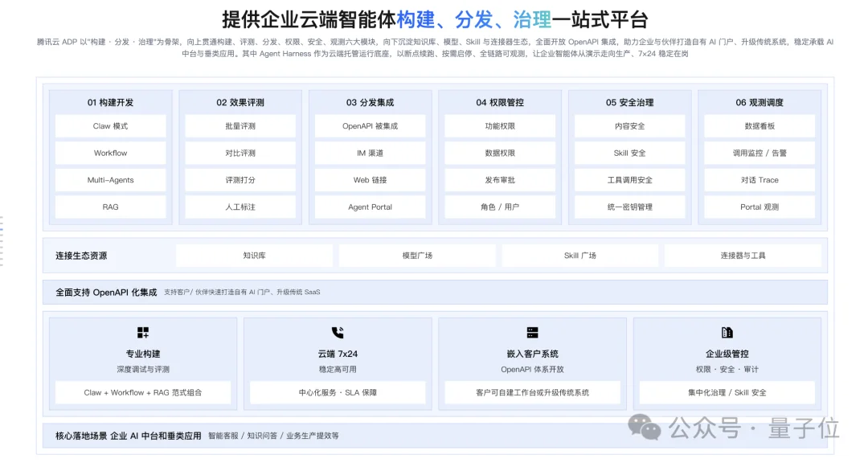
Task: Choose the 统一密钥管理 cell
Action: coord(630,207)
